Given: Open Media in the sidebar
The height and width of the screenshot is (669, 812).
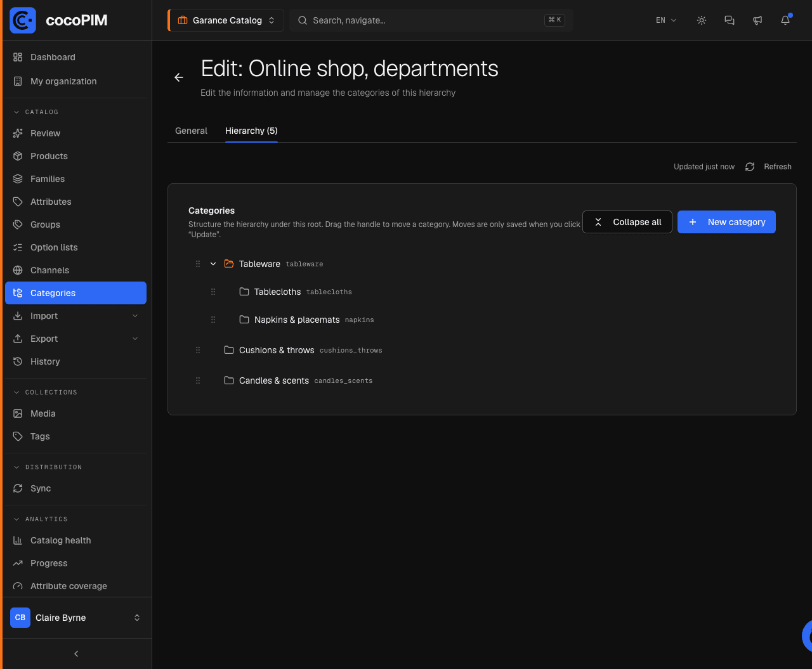Looking at the screenshot, I should click(76, 413).
